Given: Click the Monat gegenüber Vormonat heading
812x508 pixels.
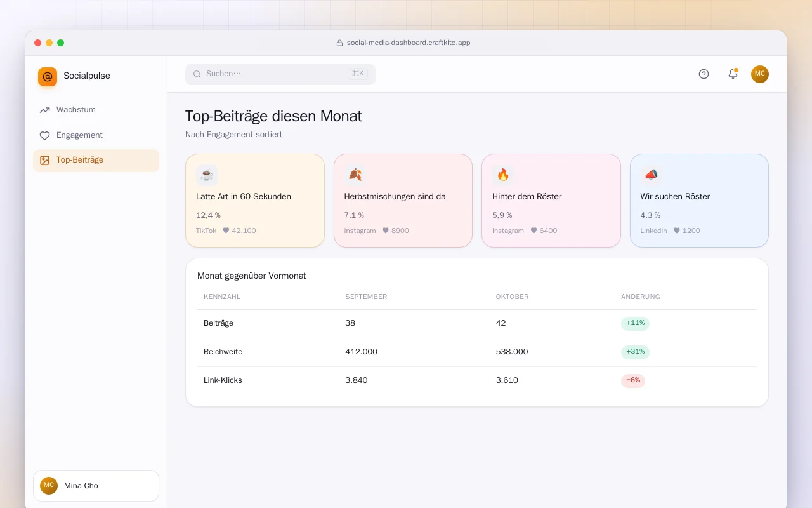Looking at the screenshot, I should 252,276.
